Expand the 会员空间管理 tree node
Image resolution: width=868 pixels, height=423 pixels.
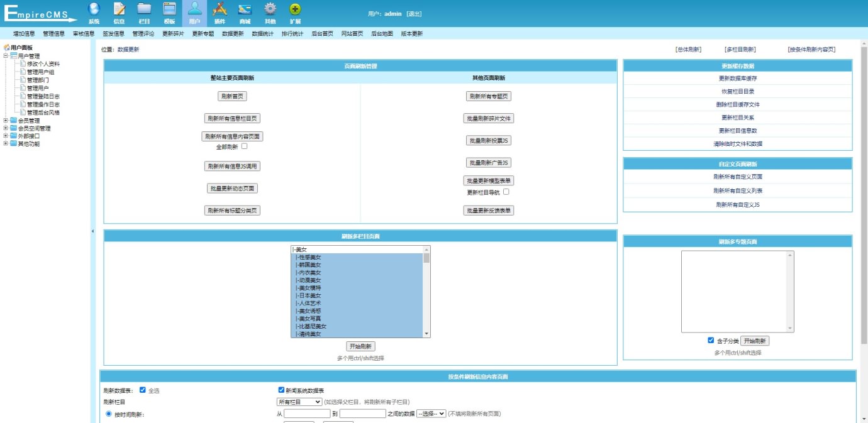[x=6, y=128]
